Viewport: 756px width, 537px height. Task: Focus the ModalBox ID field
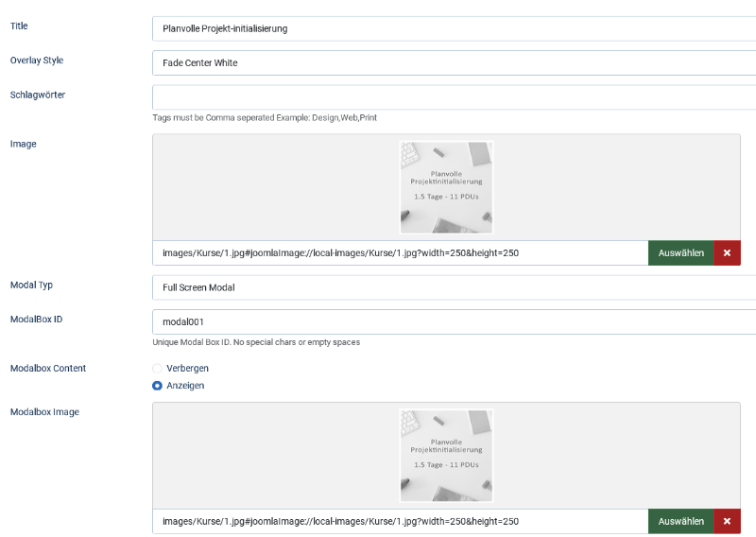[455, 321]
